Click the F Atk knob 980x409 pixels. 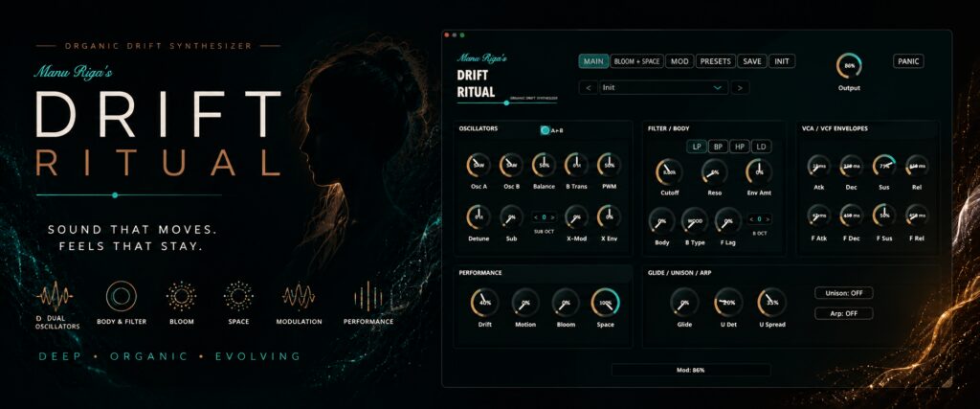pos(819,216)
